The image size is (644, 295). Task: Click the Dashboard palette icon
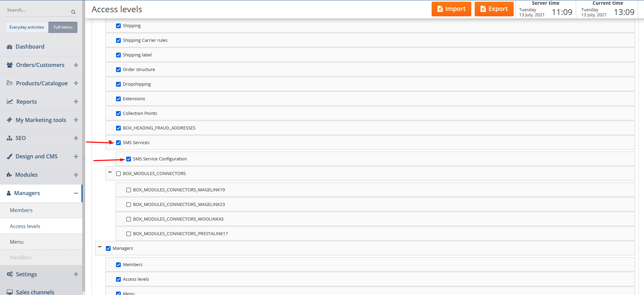coord(10,47)
